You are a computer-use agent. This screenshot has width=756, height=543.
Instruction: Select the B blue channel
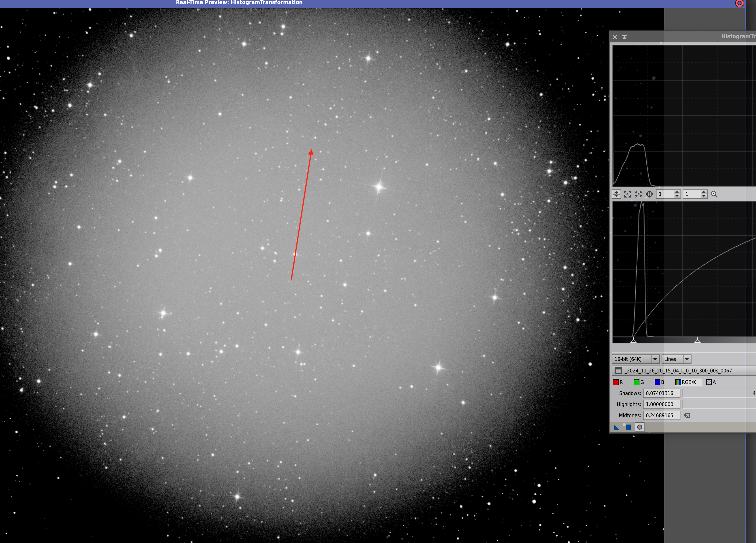tap(659, 382)
